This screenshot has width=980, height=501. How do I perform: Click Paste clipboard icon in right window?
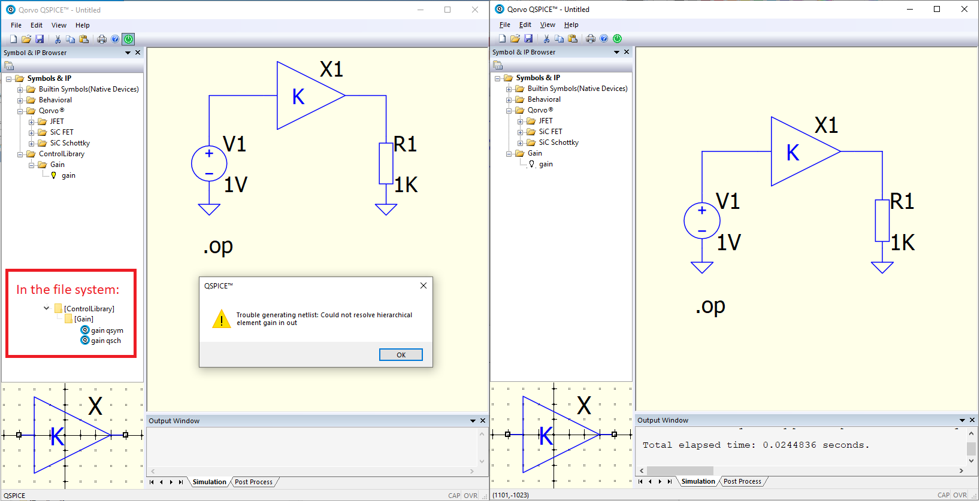(573, 38)
